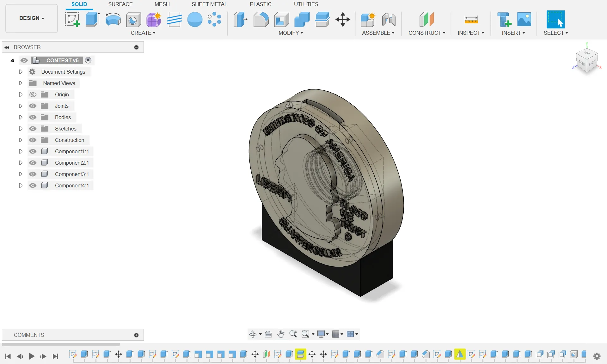
Task: Click the timeline Play button
Action: (x=31, y=356)
